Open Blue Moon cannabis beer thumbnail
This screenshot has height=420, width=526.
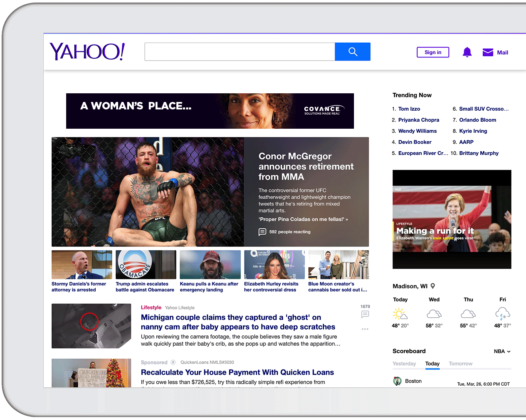(339, 265)
